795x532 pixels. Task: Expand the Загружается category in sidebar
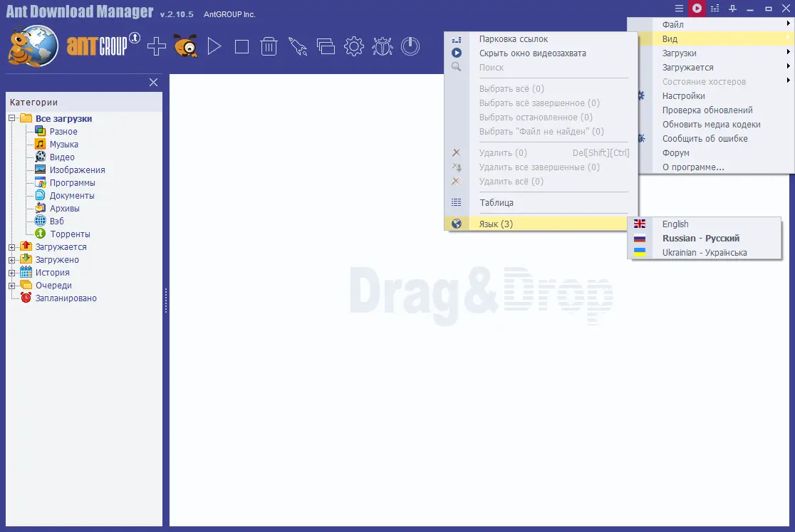[x=12, y=246]
